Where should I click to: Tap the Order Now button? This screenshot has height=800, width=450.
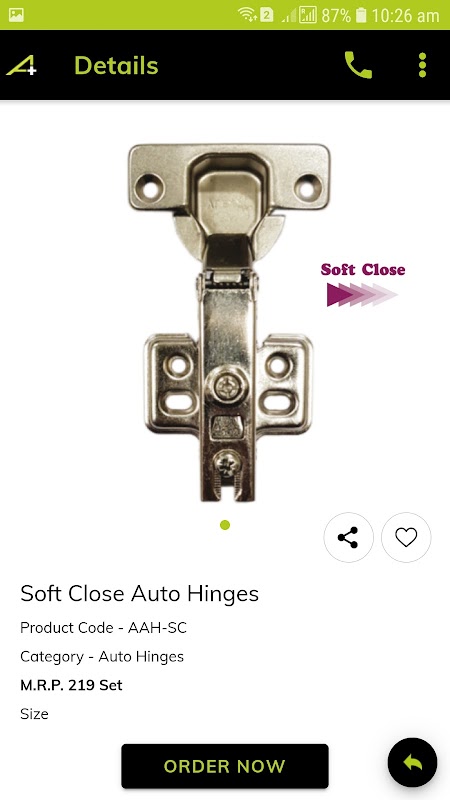224,766
